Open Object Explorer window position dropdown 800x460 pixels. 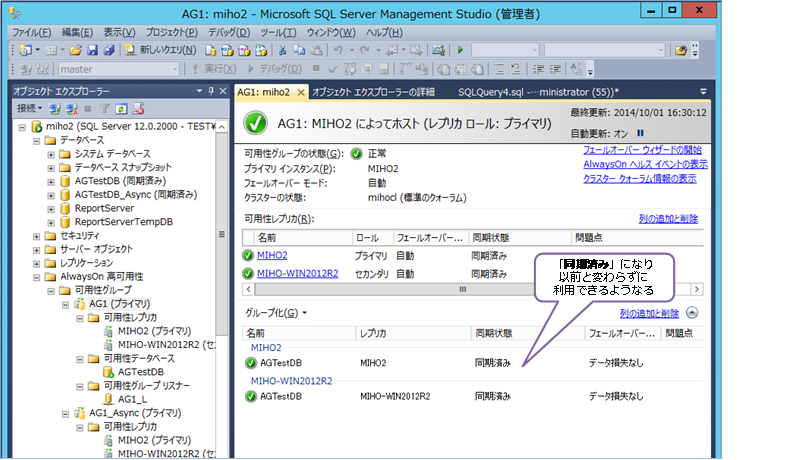[199, 91]
